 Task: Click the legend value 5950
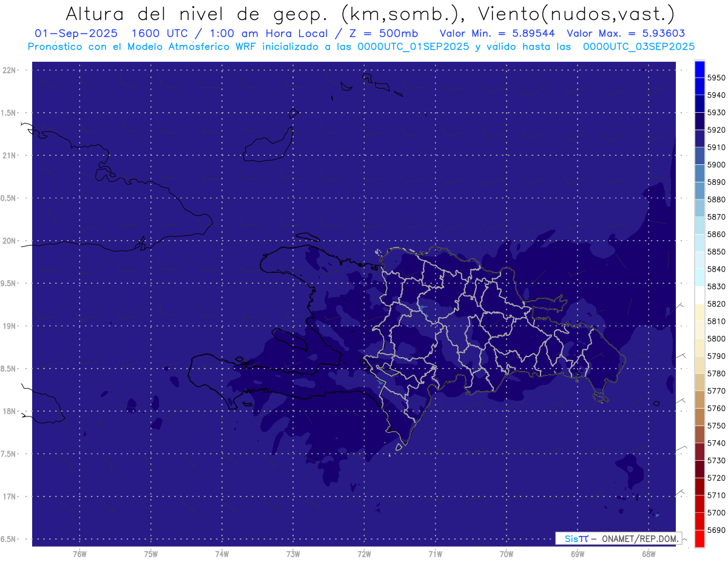716,78
